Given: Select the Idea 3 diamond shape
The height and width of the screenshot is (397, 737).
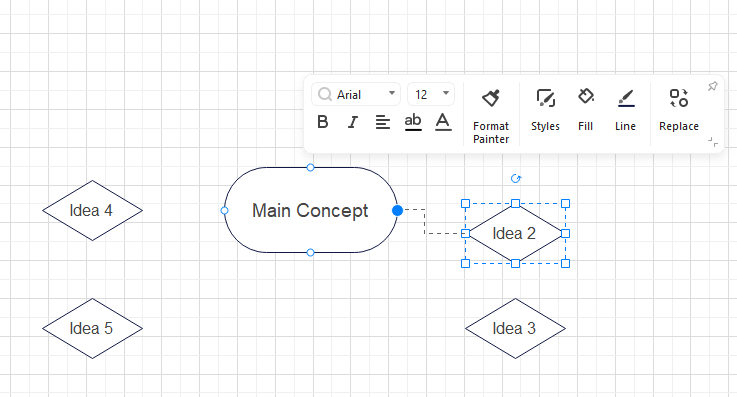Looking at the screenshot, I should tap(515, 328).
